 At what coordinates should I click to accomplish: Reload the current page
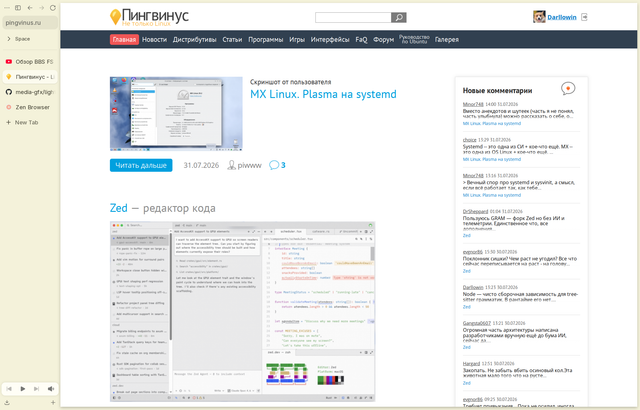point(53,8)
